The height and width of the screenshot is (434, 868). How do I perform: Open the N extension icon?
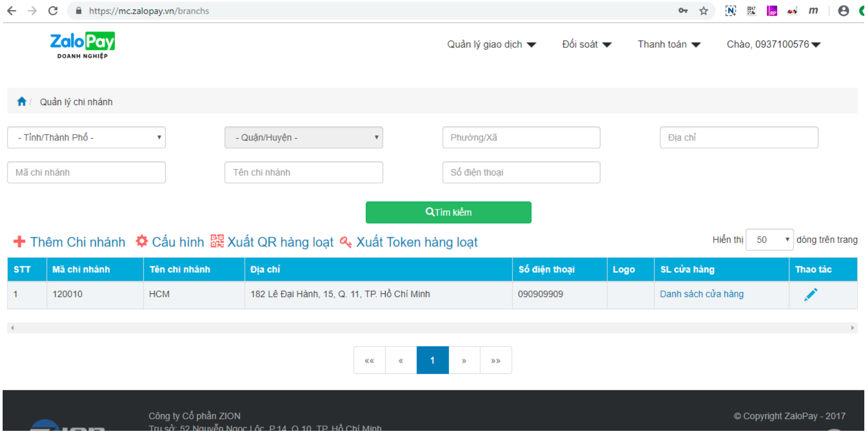coord(731,11)
